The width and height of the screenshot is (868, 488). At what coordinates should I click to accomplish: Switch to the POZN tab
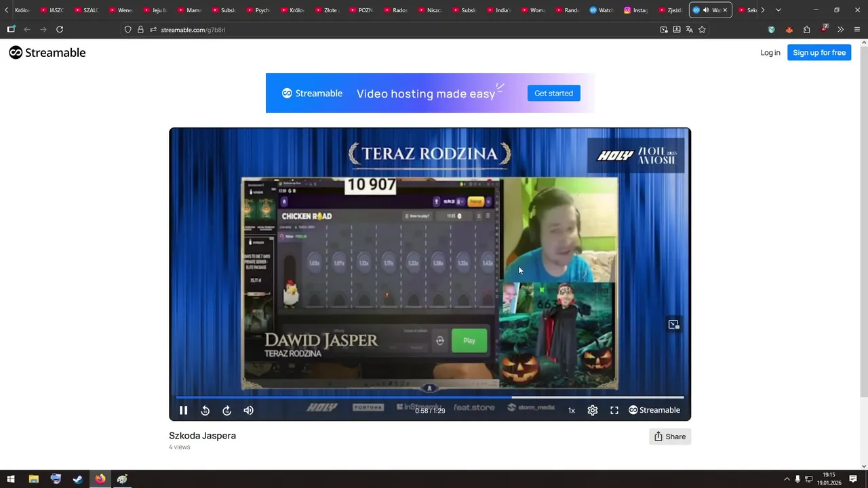coord(361,10)
